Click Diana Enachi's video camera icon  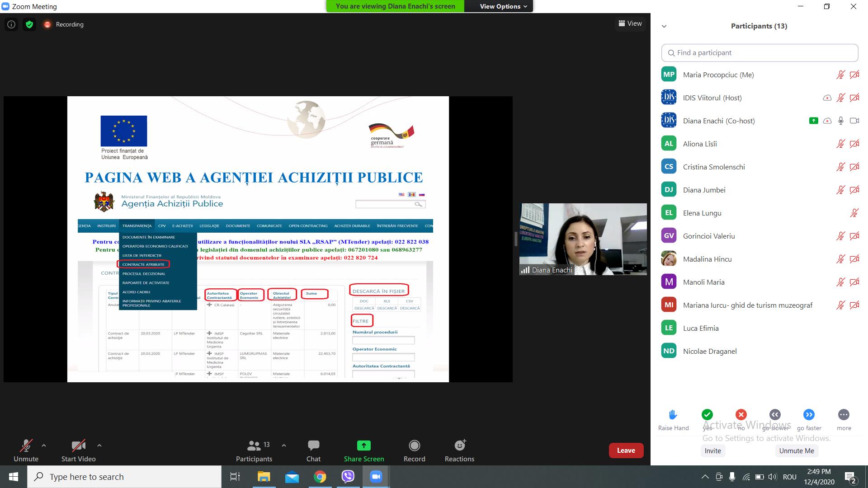tap(854, 121)
